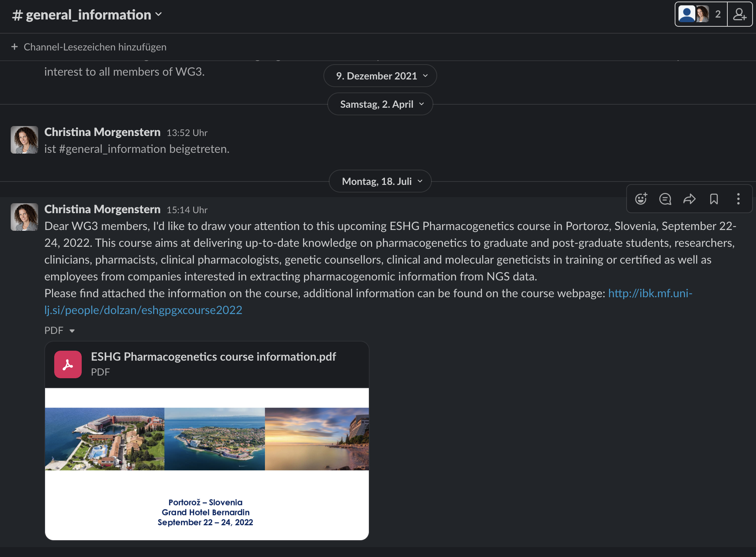Image resolution: width=756 pixels, height=557 pixels.
Task: Click Christina Morgenstern's avatar in join message
Action: click(x=24, y=140)
